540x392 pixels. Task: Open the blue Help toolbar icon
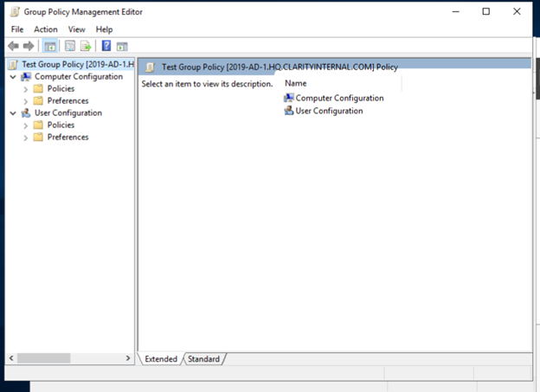[106, 46]
